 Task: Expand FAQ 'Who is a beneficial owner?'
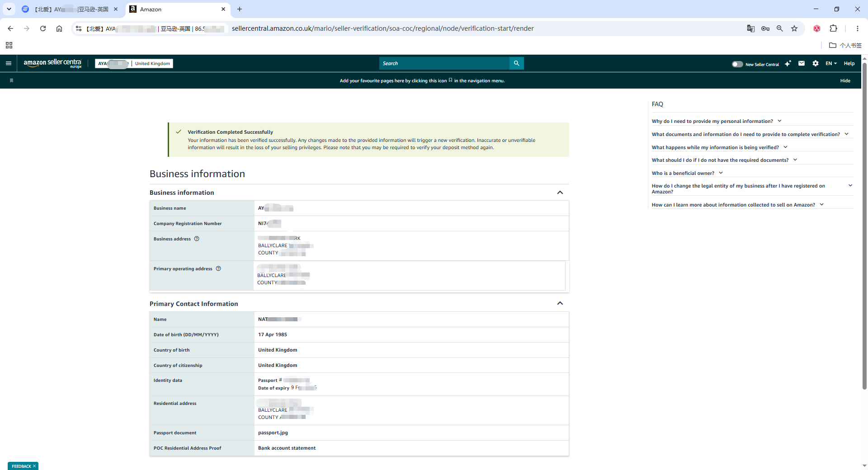pos(687,173)
